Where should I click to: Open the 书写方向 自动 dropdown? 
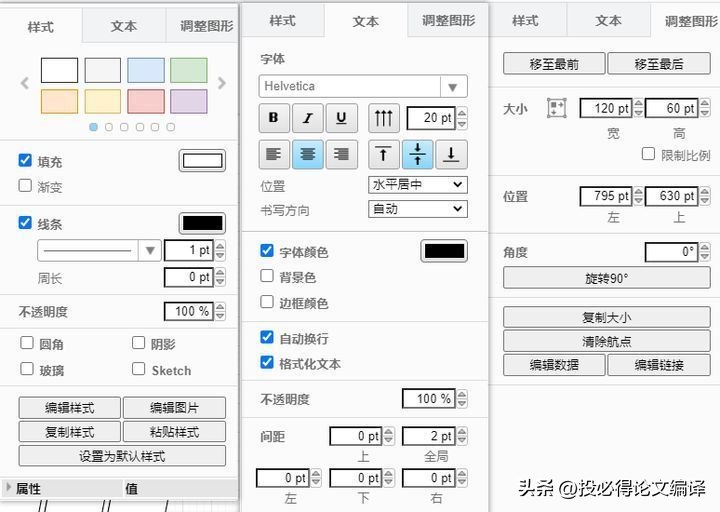(x=418, y=209)
